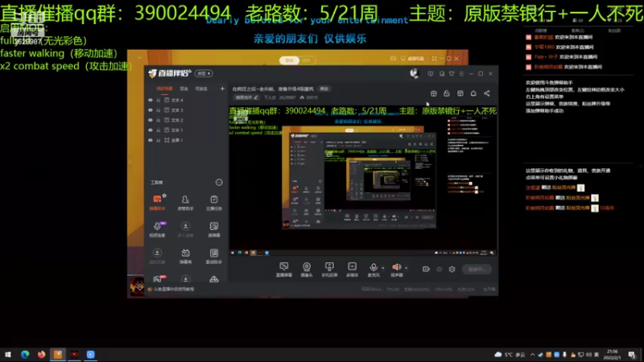
Task: Expand the speaker options arrow
Action: pos(407,268)
